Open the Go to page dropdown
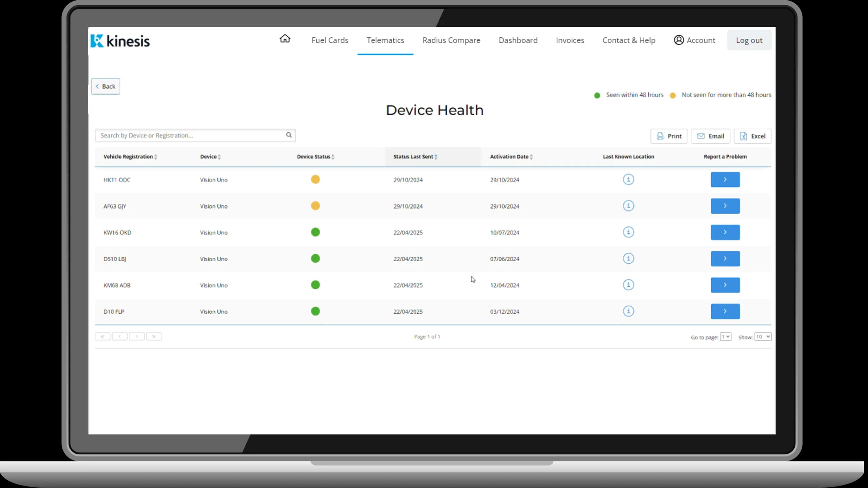 tap(725, 337)
